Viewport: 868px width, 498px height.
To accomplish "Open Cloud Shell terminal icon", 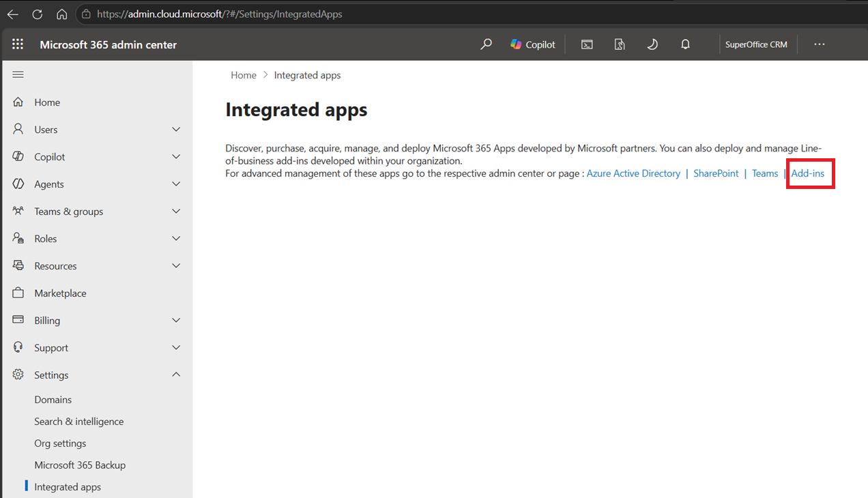I will pyautogui.click(x=587, y=44).
